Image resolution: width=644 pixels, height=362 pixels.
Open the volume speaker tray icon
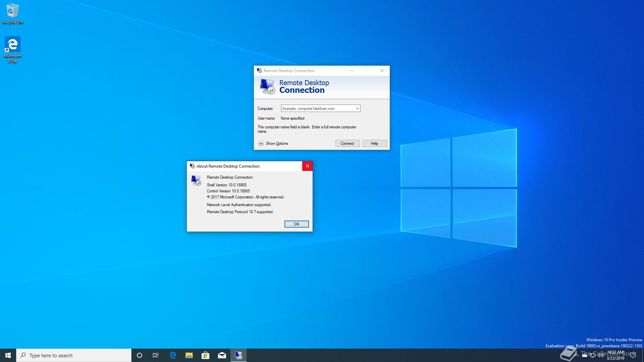(601, 355)
